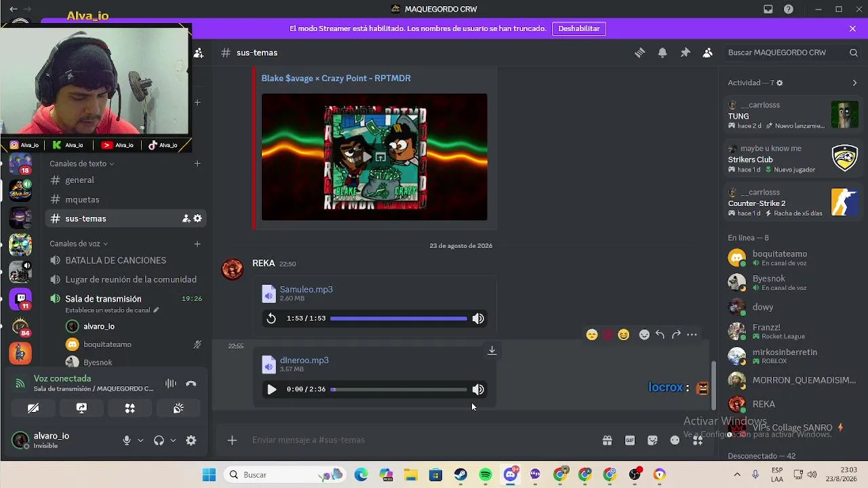
Task: Download the dlneroo.mp3 attachment
Action: tap(492, 350)
